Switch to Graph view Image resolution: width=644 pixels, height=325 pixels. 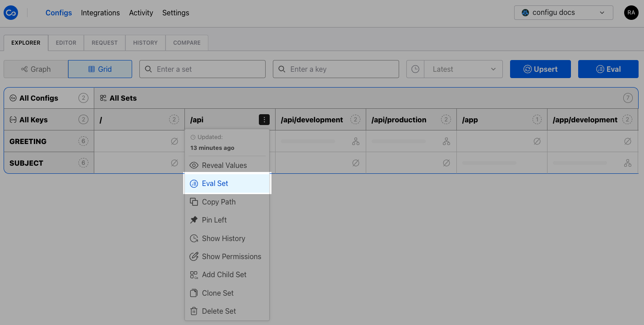click(x=36, y=69)
